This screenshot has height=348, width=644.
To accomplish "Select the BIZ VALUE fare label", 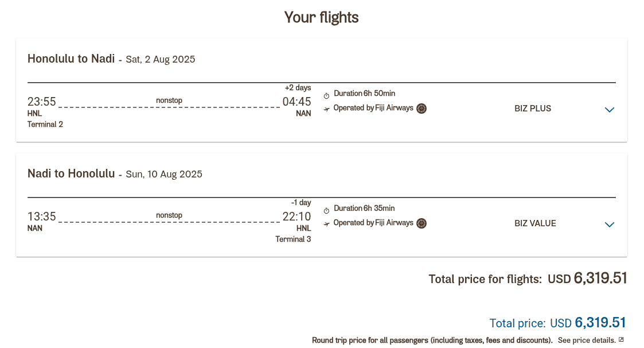I will click(535, 223).
